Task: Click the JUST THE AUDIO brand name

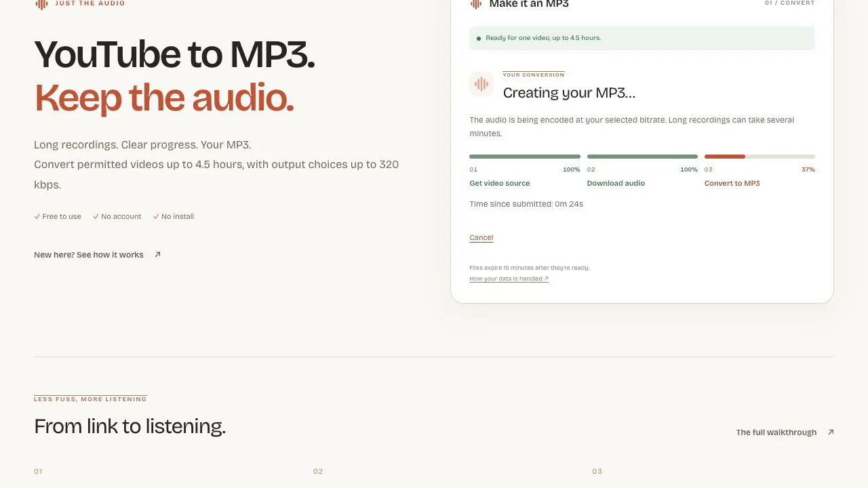Action: (90, 3)
